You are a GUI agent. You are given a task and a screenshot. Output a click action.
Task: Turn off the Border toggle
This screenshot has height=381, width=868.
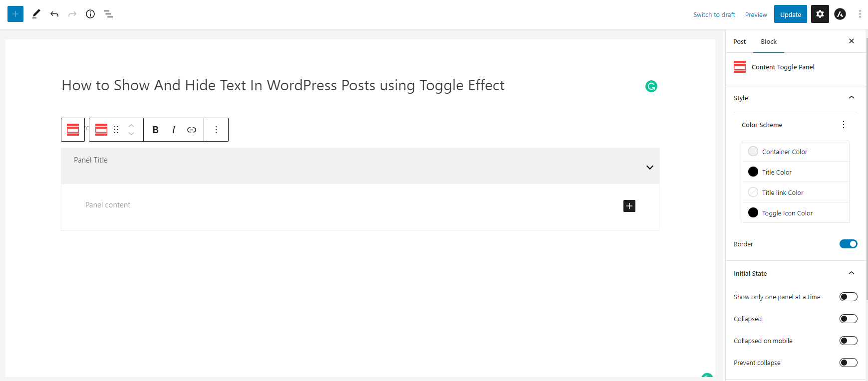(x=848, y=244)
